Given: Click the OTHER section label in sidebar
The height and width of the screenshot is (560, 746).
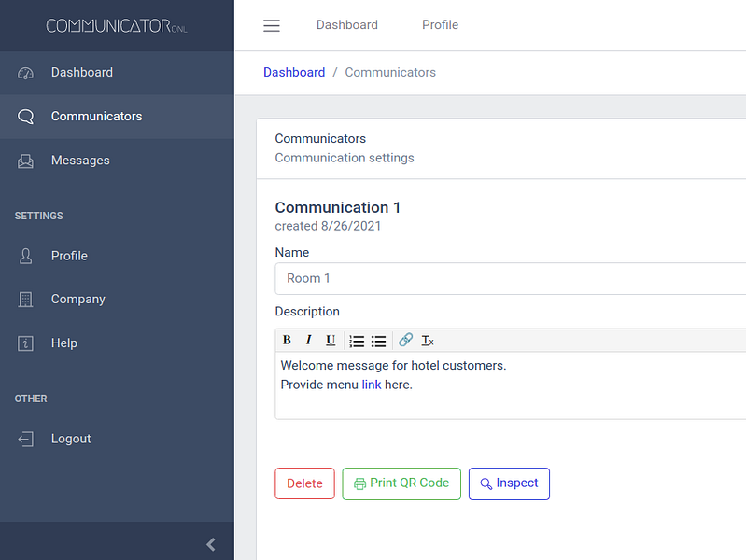Looking at the screenshot, I should pyautogui.click(x=31, y=399).
